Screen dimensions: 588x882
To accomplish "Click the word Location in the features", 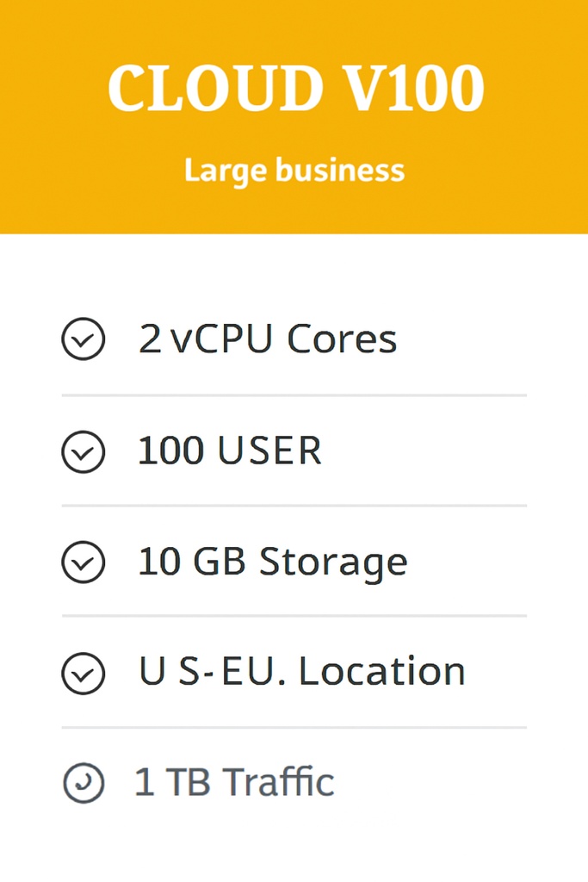I will point(381,673).
